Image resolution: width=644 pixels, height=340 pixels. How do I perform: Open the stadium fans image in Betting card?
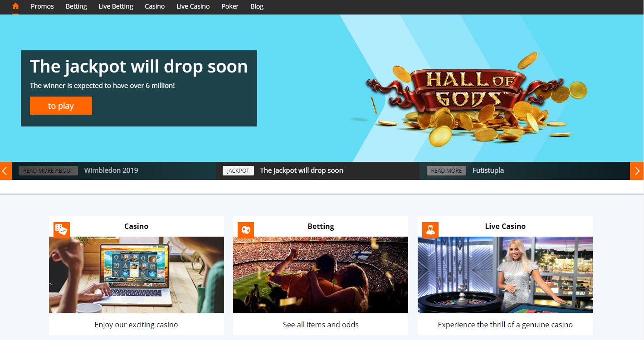pos(321,275)
